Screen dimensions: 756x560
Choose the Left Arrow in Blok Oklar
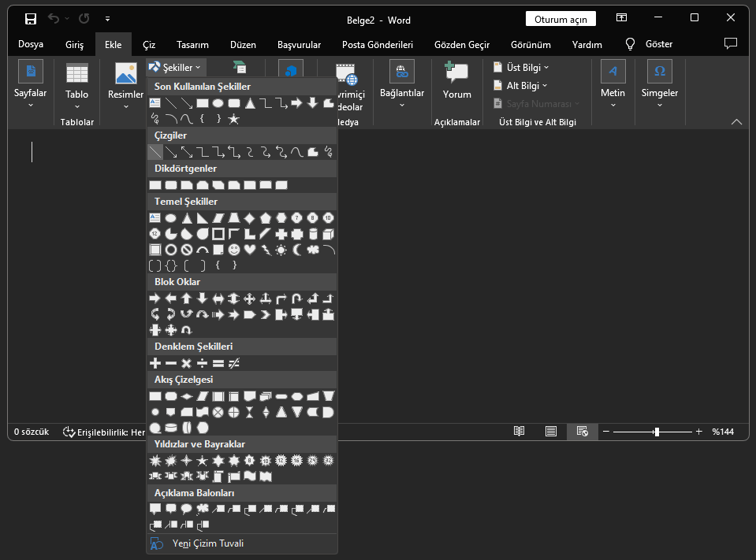coord(171,299)
